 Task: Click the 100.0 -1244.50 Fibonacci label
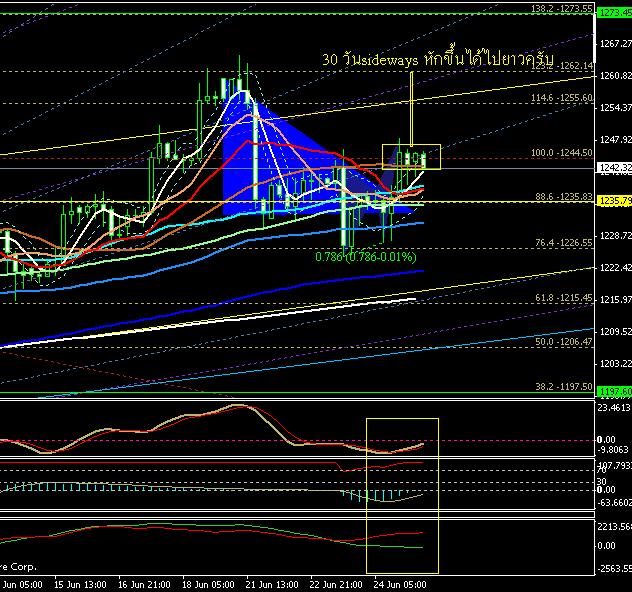pos(562,153)
